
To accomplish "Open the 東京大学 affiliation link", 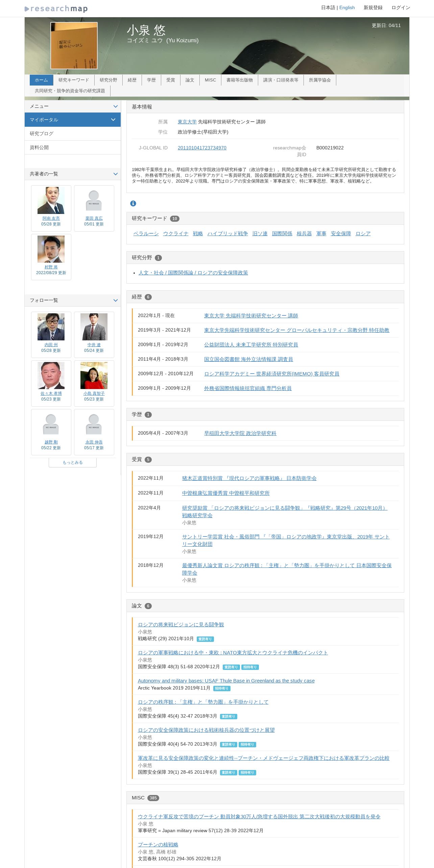I will (x=187, y=122).
